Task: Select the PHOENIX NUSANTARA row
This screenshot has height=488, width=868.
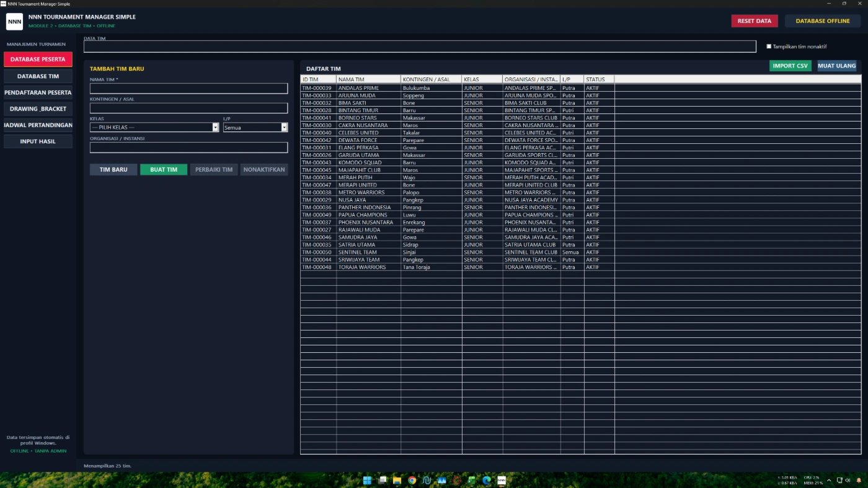Action: tap(581, 222)
